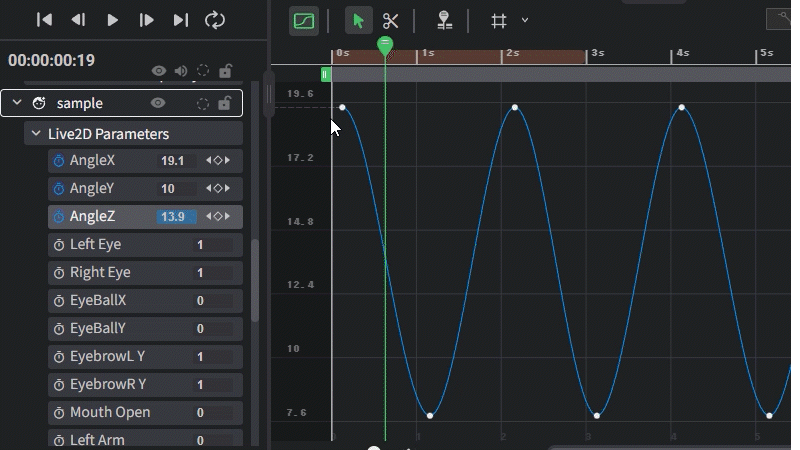Select the scissors cut tool
800x450 pixels.
click(390, 21)
